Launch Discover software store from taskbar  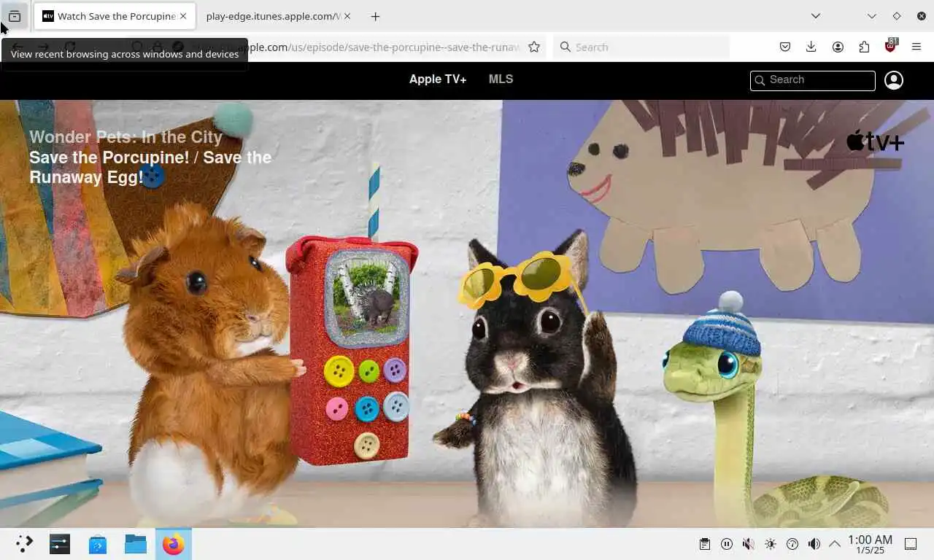point(98,544)
